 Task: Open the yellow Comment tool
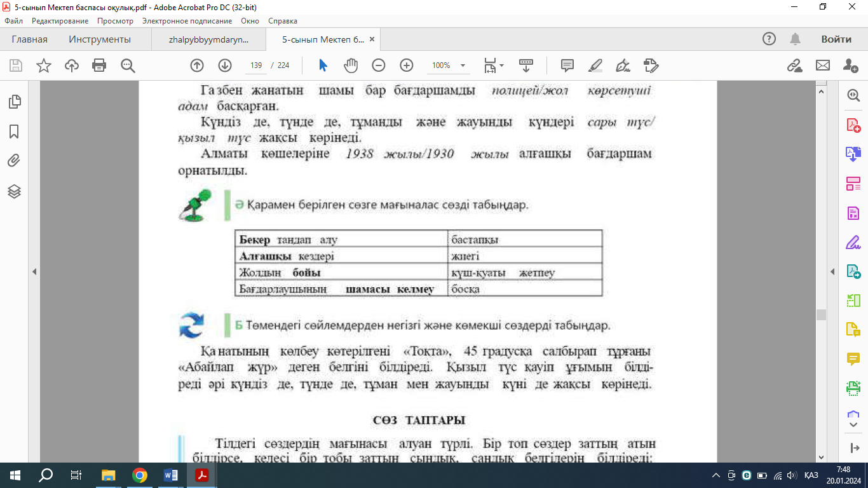(x=853, y=359)
